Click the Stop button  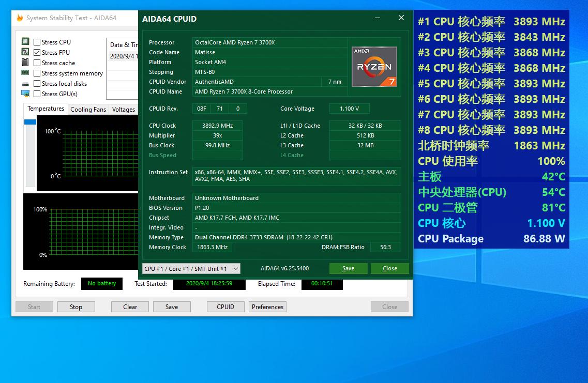[x=76, y=307]
